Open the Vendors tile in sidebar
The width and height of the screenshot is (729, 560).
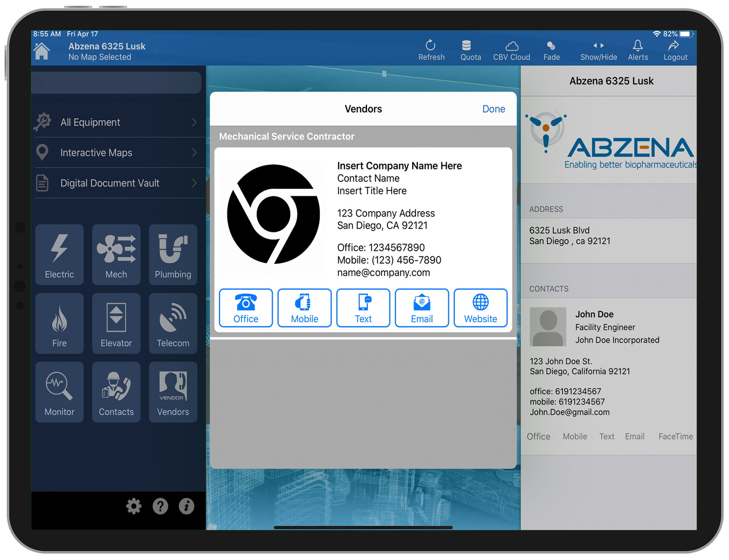click(x=173, y=392)
